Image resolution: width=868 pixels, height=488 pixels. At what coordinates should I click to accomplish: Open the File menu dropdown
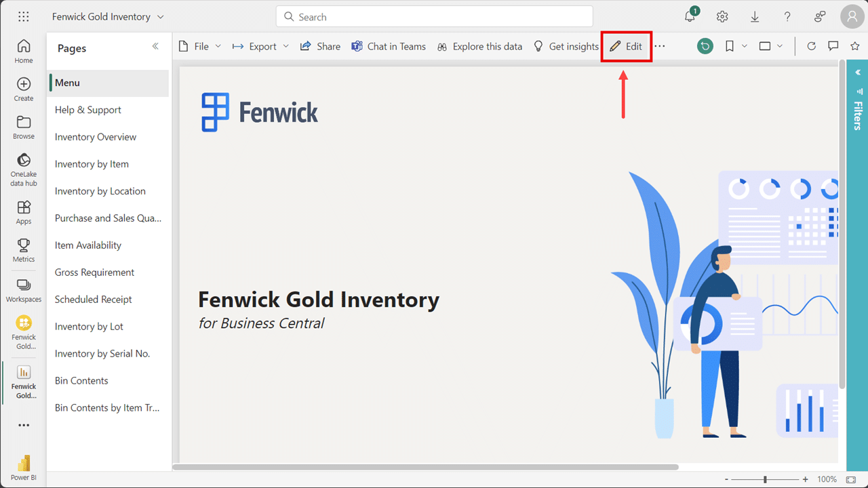[x=199, y=46]
